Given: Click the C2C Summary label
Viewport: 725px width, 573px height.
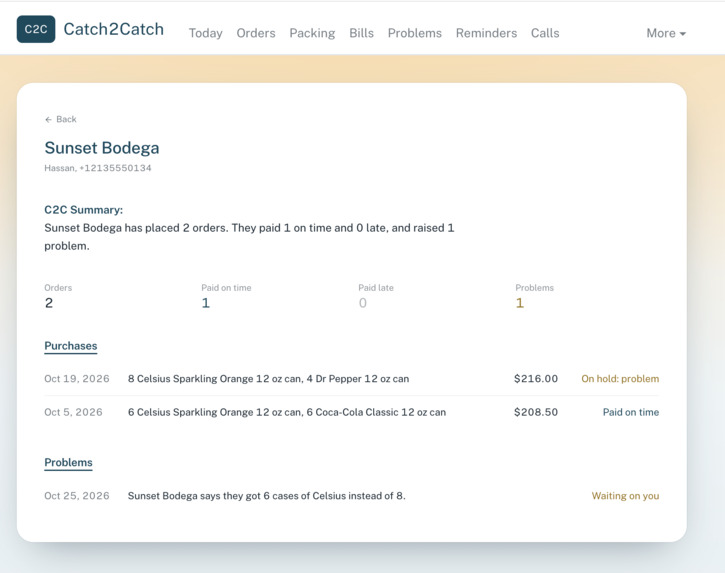Looking at the screenshot, I should (84, 210).
